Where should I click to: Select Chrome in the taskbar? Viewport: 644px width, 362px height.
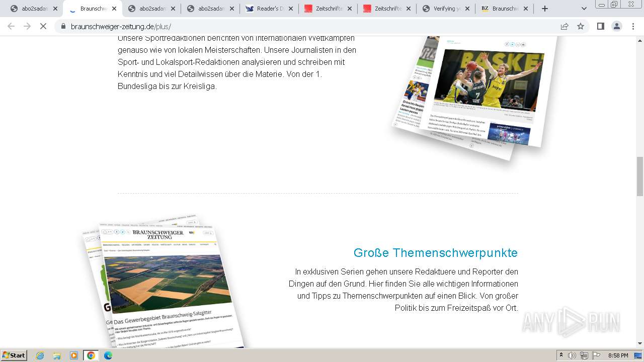click(91, 355)
